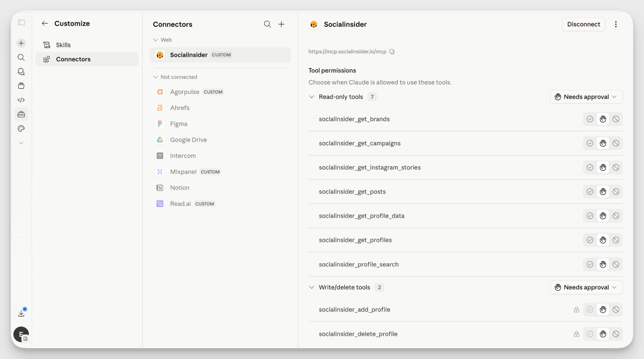Click lock icon for socialinsider_add_profile
This screenshot has height=359, width=644.
pyautogui.click(x=576, y=310)
